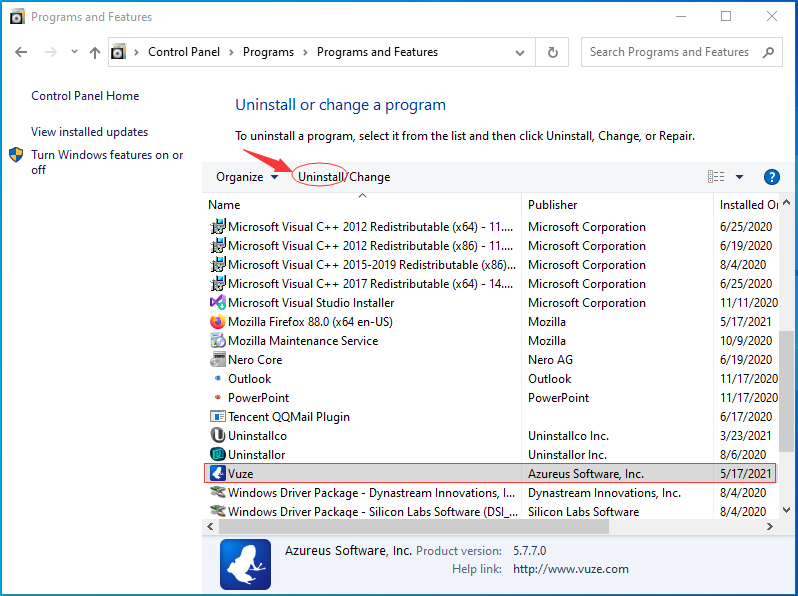Click Visual C++ 2015-2019 icon
This screenshot has height=596, width=798.
click(218, 265)
